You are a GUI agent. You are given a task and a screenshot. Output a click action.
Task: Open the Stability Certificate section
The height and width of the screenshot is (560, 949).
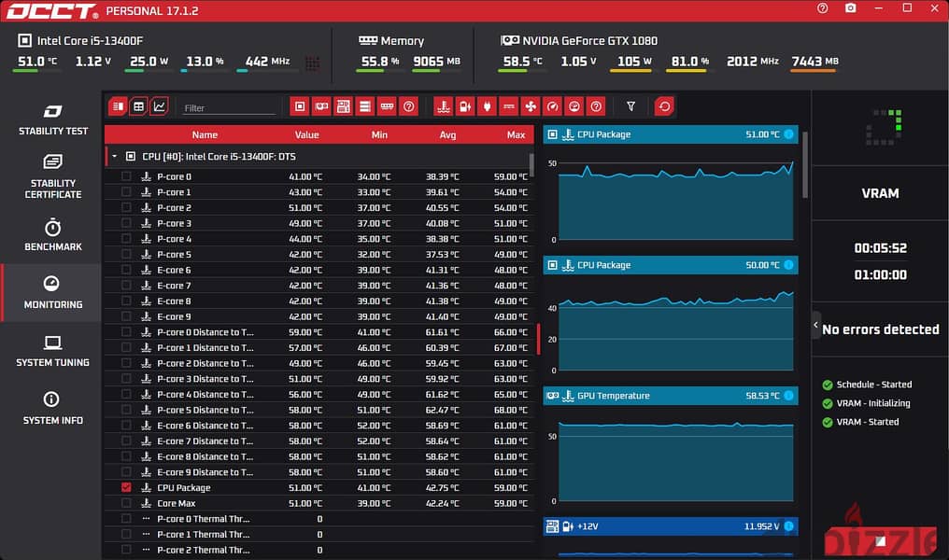coord(52,176)
